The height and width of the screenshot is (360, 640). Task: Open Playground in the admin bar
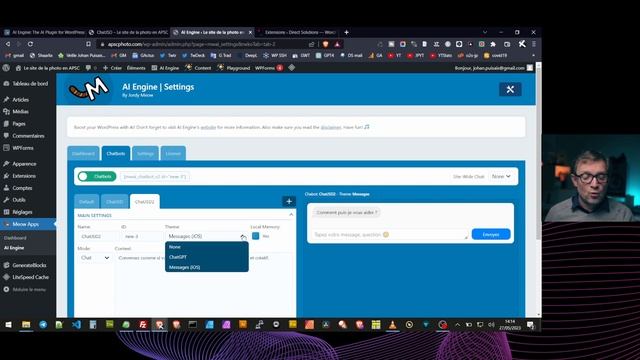tap(233, 68)
